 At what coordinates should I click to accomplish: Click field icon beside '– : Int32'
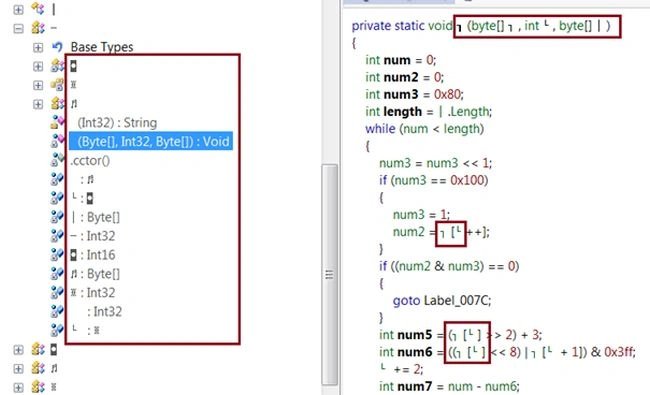tap(57, 236)
